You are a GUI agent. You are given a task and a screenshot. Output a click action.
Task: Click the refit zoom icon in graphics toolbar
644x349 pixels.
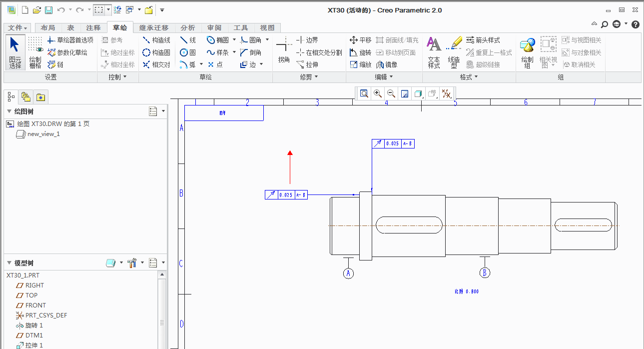tap(364, 93)
